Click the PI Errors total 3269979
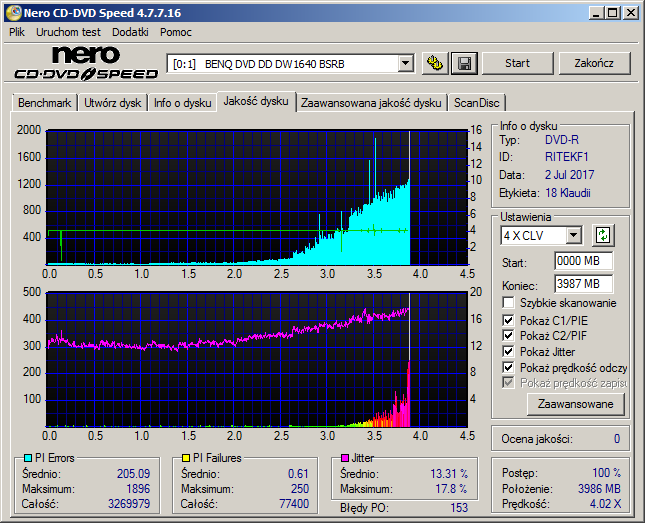This screenshot has width=645, height=523. coord(129,503)
